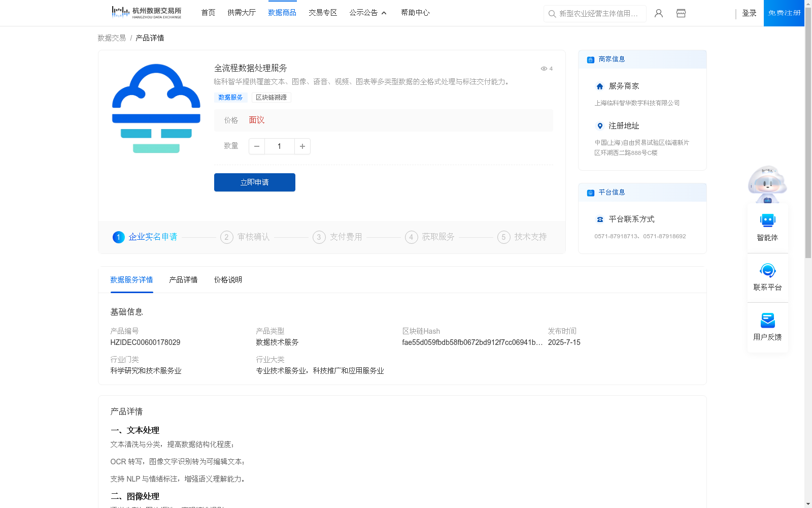Click product number HZIDEC00600178029
The width and height of the screenshot is (812, 508).
pyautogui.click(x=145, y=342)
